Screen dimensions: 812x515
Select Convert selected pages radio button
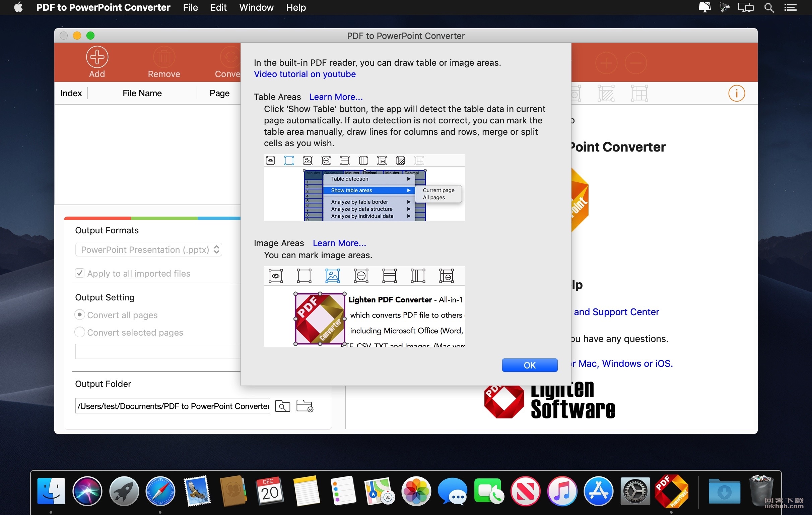(x=80, y=332)
